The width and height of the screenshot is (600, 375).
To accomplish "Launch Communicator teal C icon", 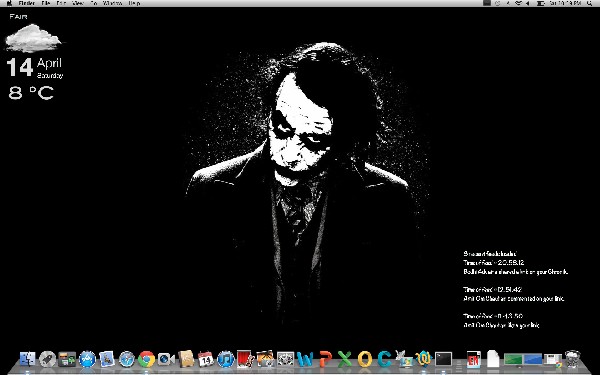I will (384, 359).
